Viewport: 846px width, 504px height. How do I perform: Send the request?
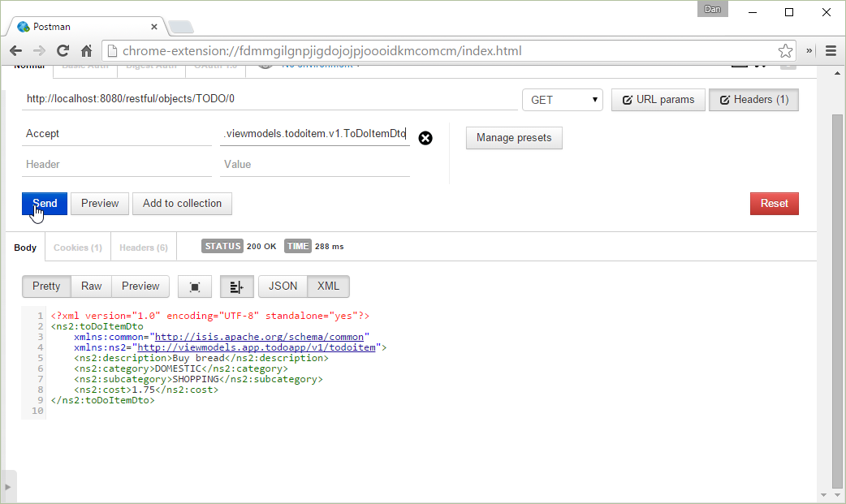[45, 204]
